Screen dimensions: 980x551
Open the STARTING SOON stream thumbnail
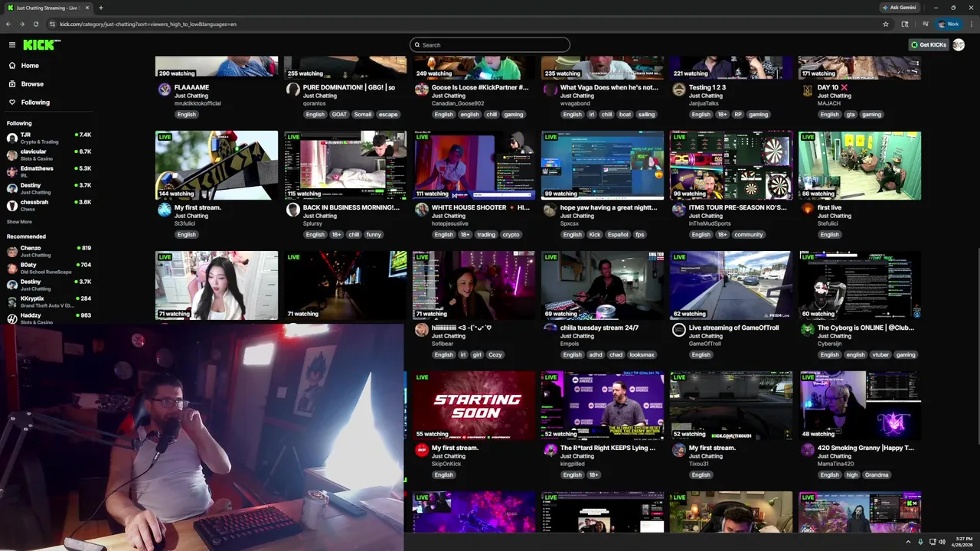point(474,406)
